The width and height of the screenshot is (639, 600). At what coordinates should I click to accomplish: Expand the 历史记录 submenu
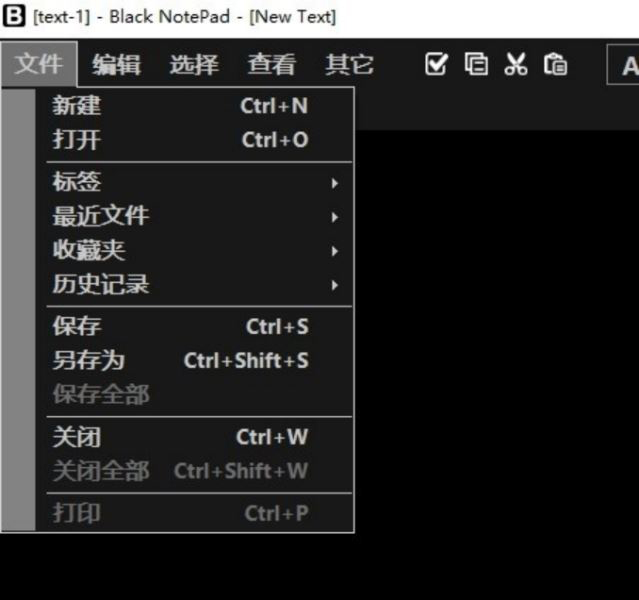pyautogui.click(x=195, y=284)
